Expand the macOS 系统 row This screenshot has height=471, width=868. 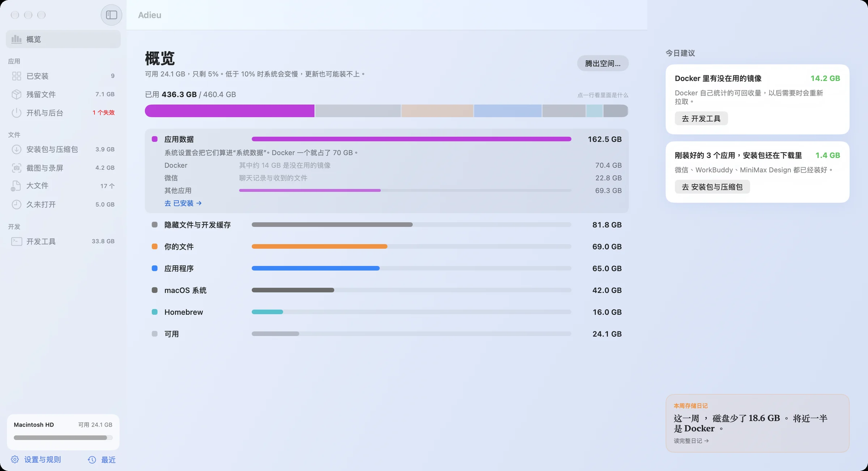pyautogui.click(x=387, y=290)
